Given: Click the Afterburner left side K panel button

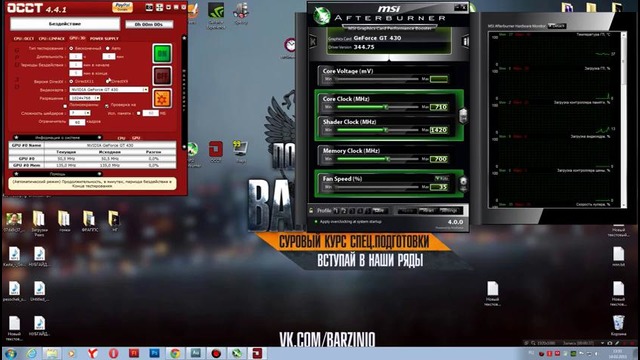Looking at the screenshot, I should 313,42.
